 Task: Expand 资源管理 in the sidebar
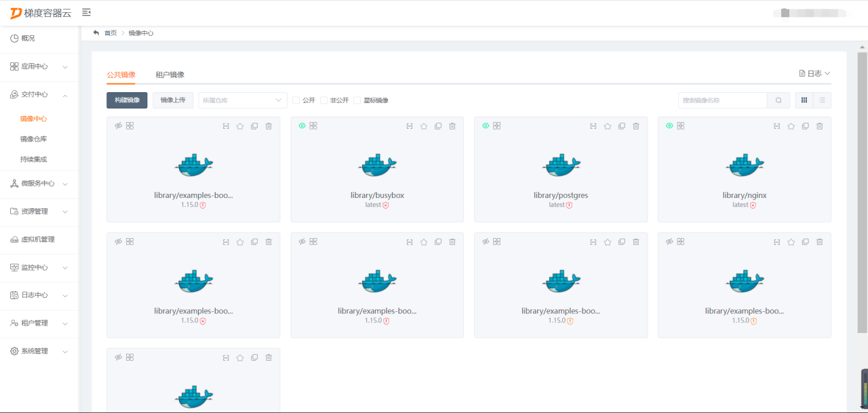tap(39, 211)
